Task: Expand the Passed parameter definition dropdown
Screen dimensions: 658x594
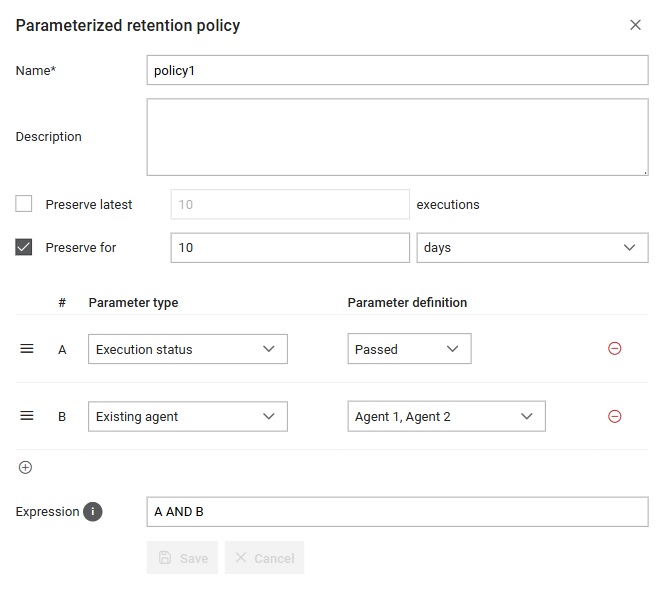Action: point(409,348)
